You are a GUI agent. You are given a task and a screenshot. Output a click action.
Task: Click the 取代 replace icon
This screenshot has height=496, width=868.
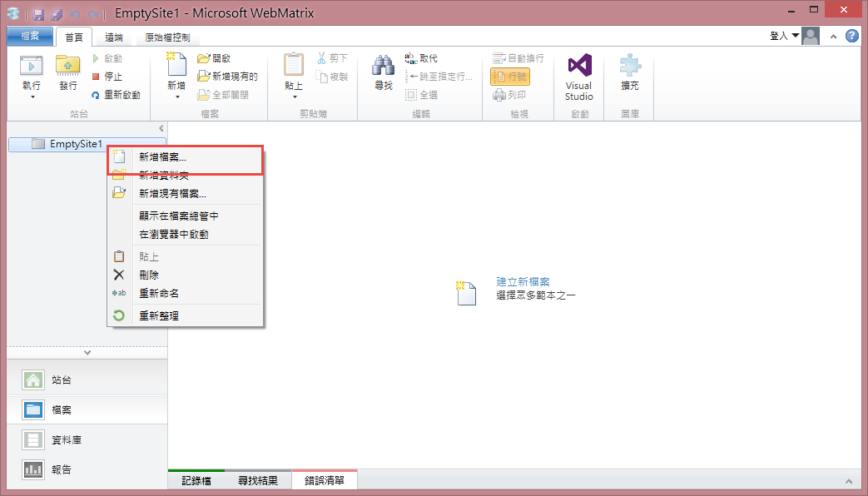pyautogui.click(x=410, y=58)
